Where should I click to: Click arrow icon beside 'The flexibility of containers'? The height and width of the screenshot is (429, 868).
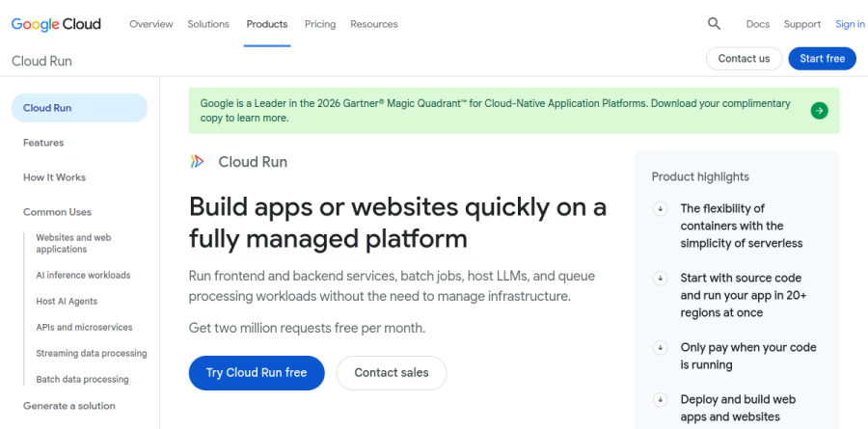click(660, 208)
